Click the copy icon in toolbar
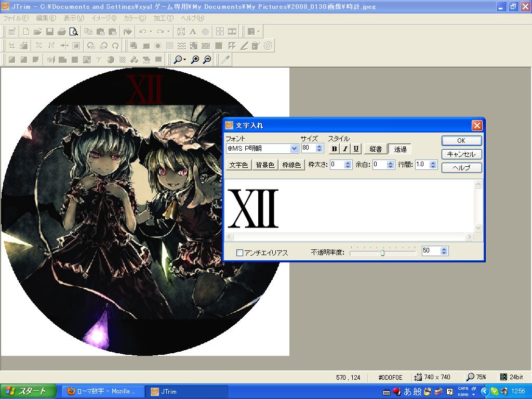The height and width of the screenshot is (399, 532). click(x=88, y=32)
